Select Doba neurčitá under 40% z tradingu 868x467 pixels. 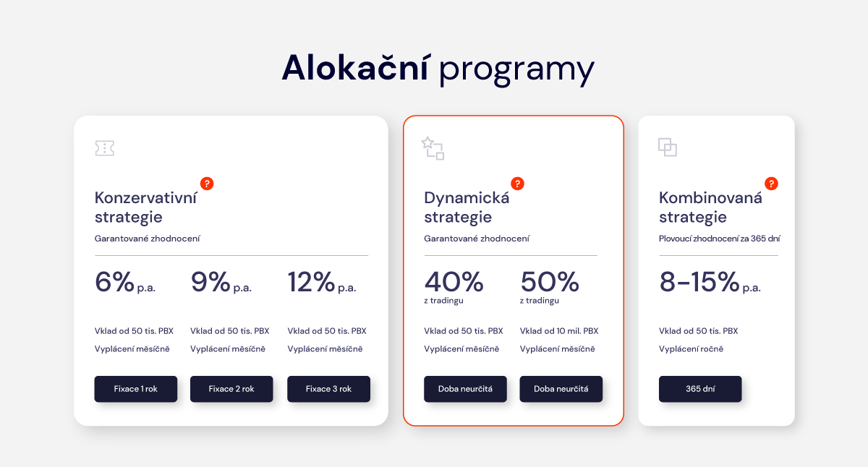pos(465,389)
